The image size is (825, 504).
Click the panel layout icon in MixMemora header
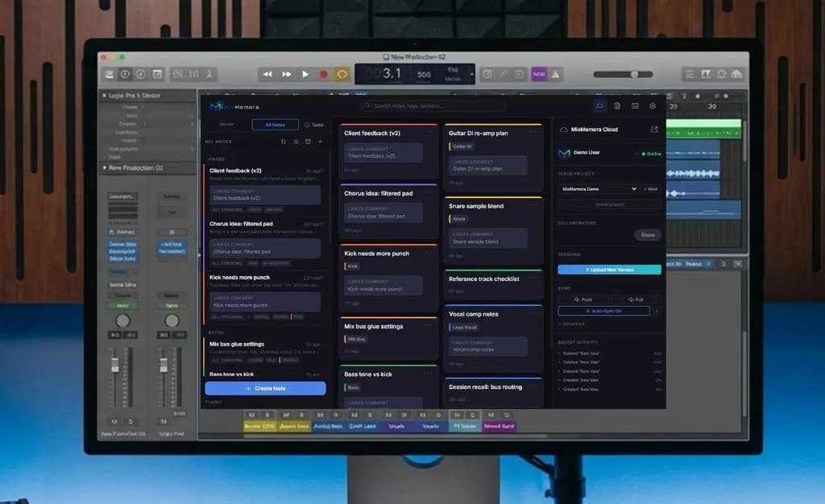635,105
